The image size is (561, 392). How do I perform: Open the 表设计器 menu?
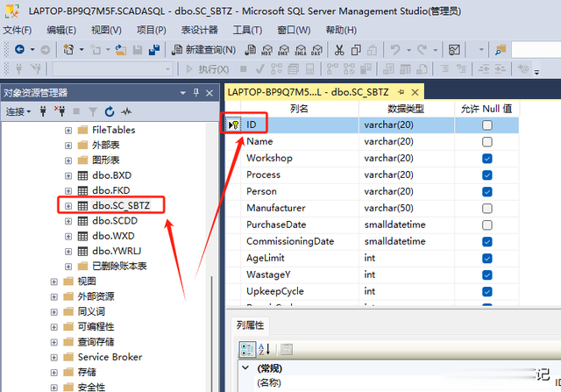[x=199, y=30]
